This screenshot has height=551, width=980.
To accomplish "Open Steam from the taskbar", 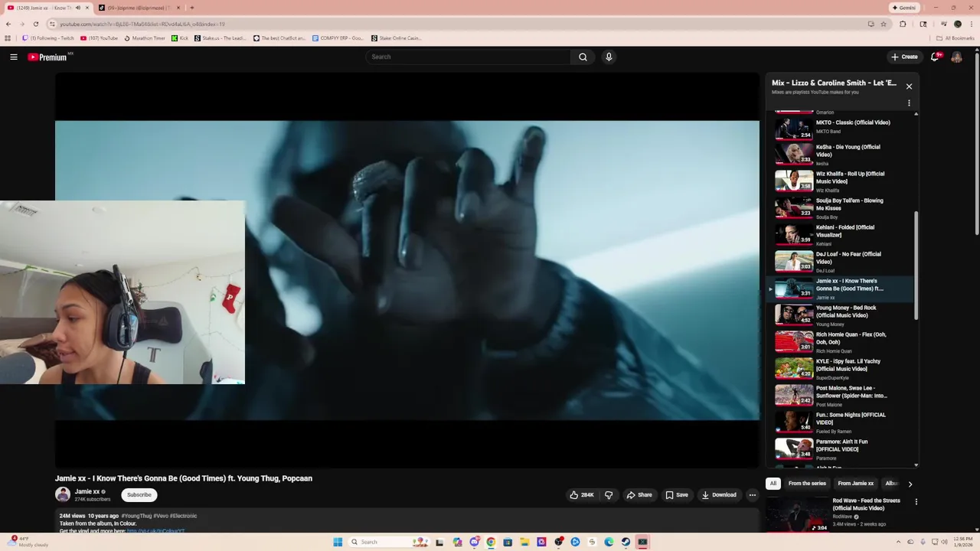I will click(626, 542).
